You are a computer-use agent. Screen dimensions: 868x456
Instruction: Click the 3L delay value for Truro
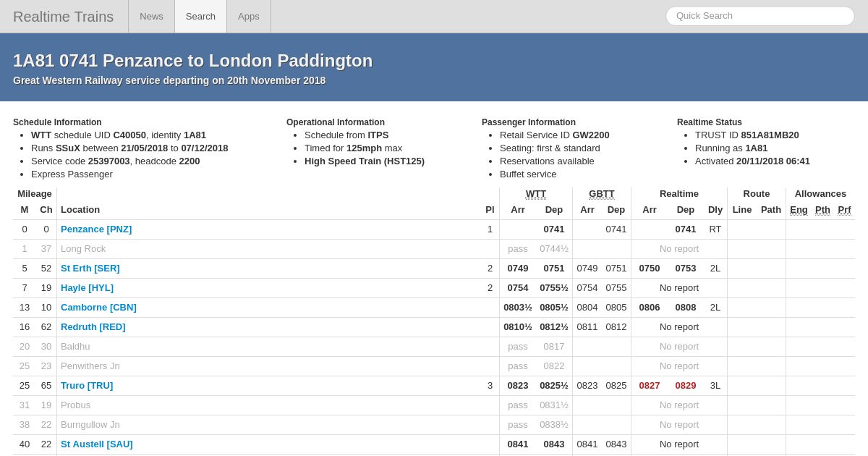tap(715, 386)
